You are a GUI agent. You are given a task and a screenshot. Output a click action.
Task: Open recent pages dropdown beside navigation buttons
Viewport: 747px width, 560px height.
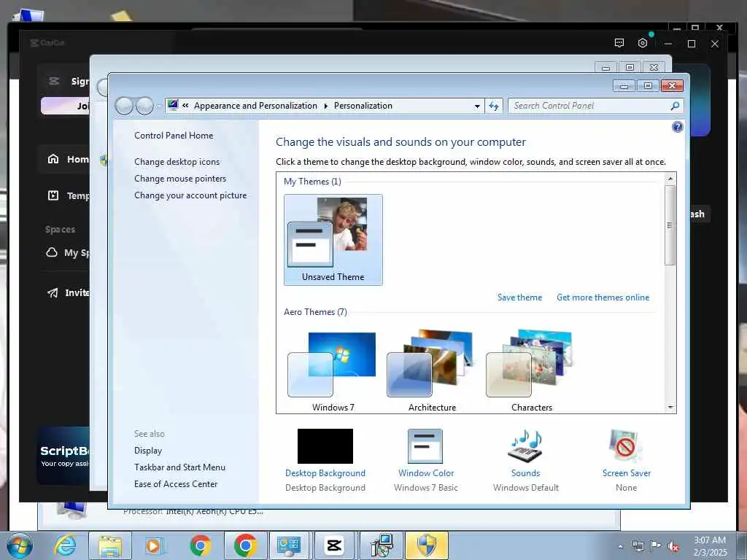158,106
